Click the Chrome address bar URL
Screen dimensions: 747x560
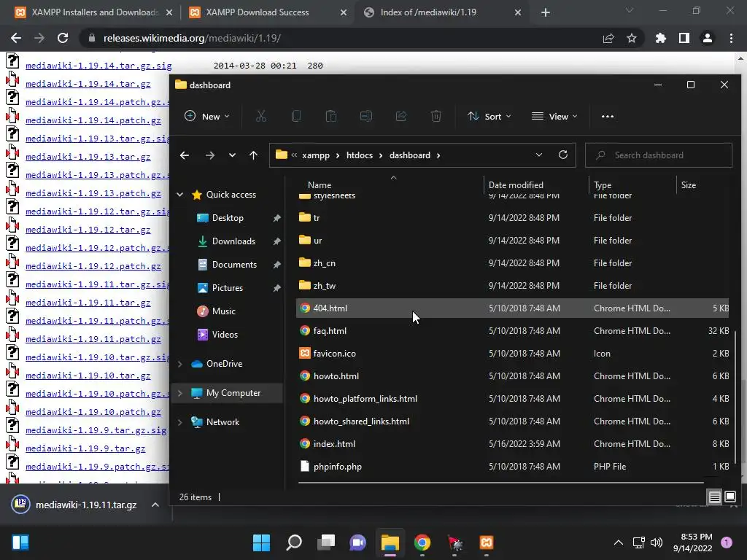point(192,38)
